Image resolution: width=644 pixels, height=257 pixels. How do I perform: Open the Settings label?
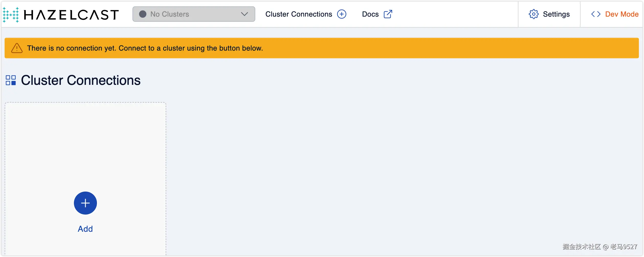click(x=556, y=14)
